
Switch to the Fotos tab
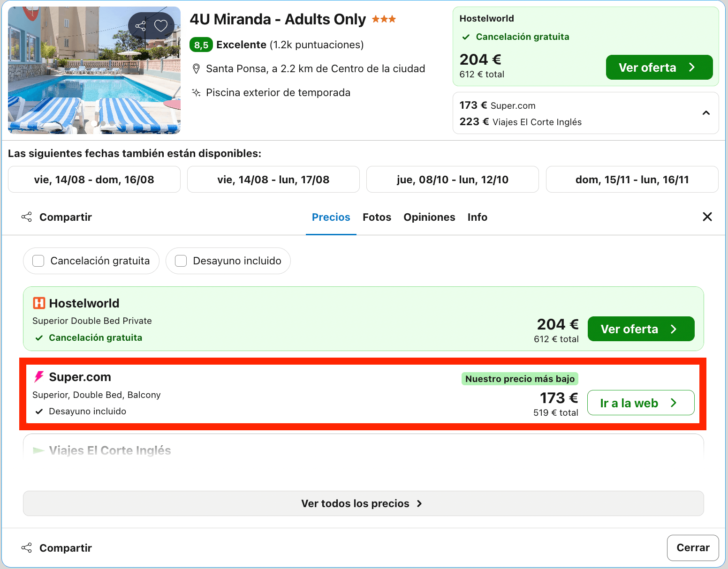point(377,217)
